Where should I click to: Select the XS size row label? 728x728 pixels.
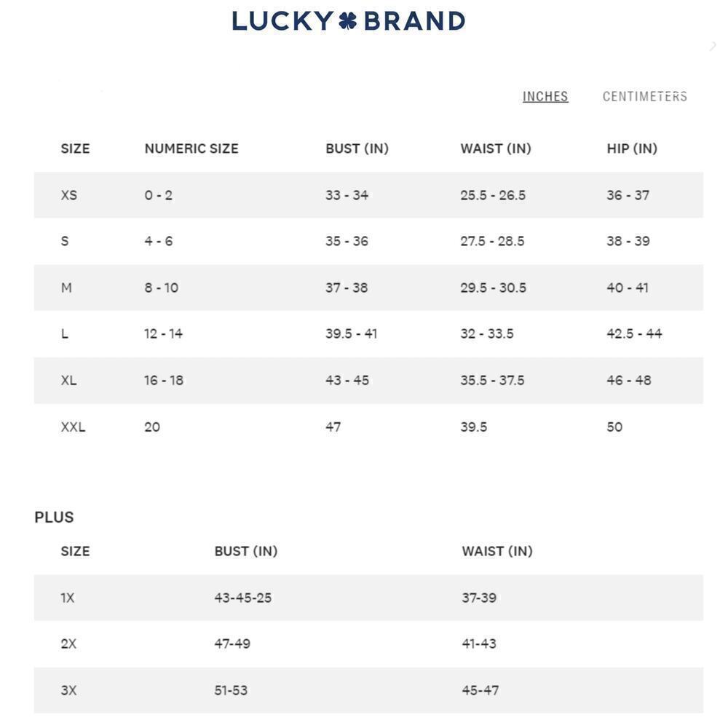click(x=68, y=195)
